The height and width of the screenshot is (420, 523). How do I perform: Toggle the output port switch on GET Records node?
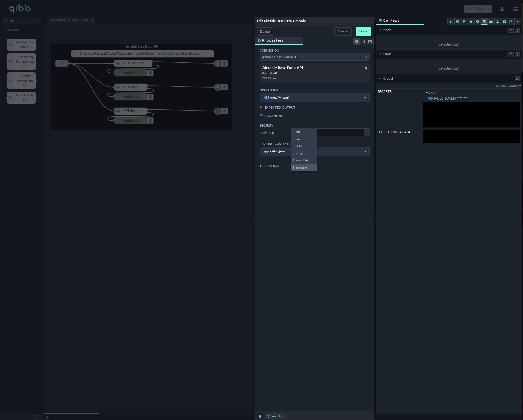click(x=224, y=111)
